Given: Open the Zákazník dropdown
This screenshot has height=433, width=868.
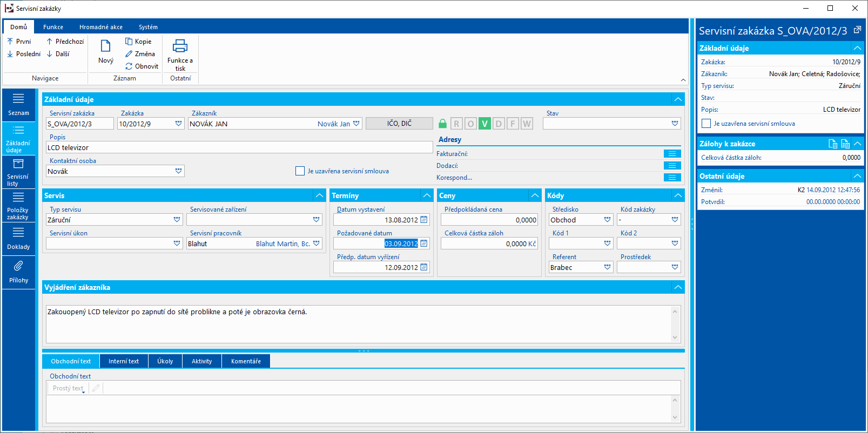Looking at the screenshot, I should point(356,124).
